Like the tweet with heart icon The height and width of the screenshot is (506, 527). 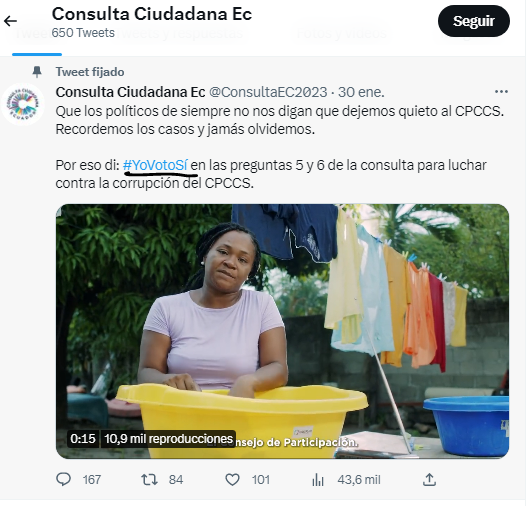click(x=232, y=479)
